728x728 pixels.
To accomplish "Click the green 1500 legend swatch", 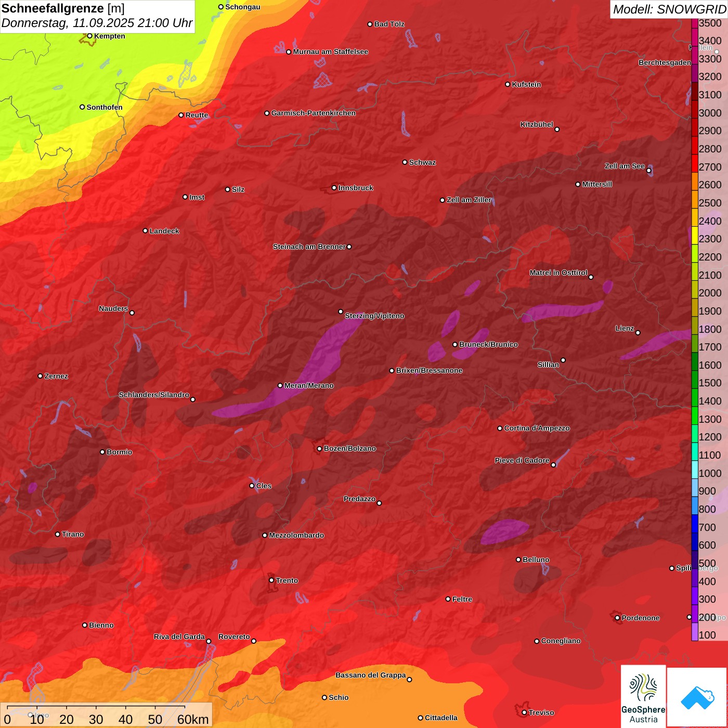I will click(695, 379).
